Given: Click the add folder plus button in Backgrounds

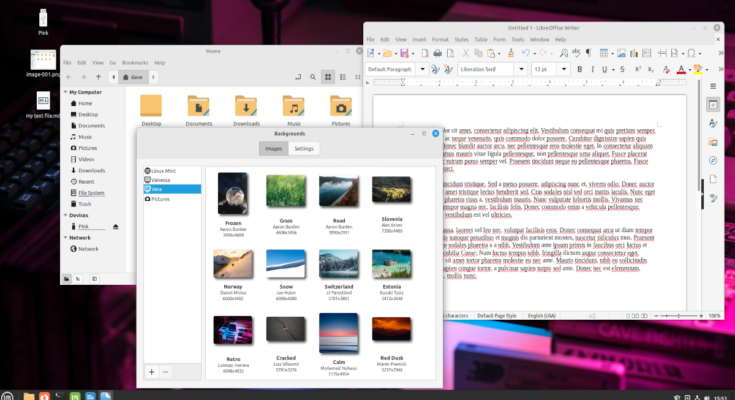Looking at the screenshot, I should 151,371.
